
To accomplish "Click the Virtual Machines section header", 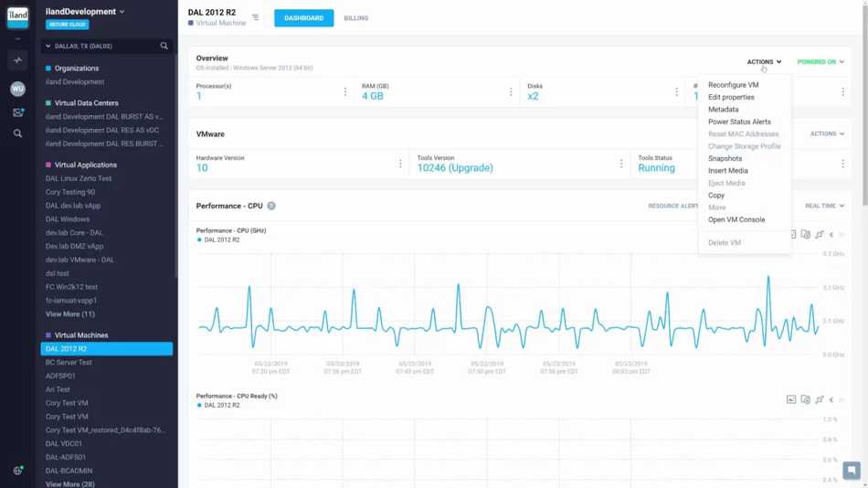I will coord(81,335).
